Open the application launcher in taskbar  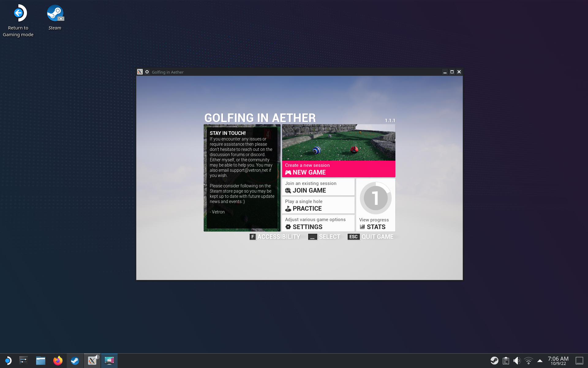point(8,361)
